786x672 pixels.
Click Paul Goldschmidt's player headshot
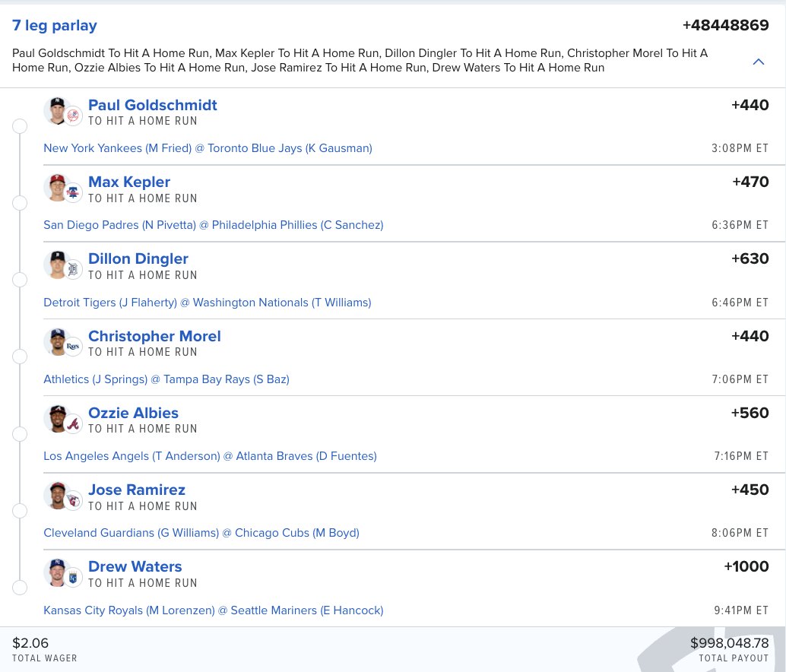coord(55,109)
